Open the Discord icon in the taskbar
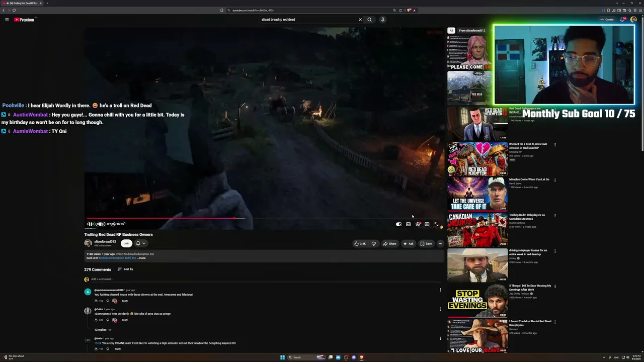This screenshot has width=644, height=362. point(354,357)
